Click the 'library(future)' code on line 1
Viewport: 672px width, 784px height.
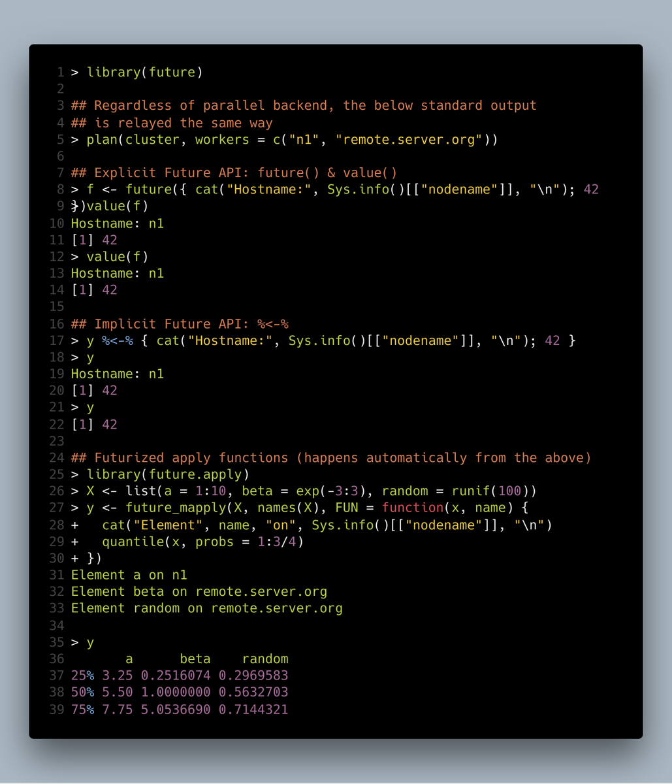(144, 72)
